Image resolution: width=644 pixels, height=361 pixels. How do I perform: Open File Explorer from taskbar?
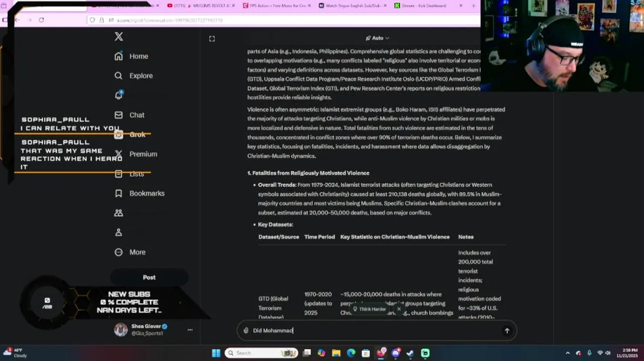(x=336, y=353)
